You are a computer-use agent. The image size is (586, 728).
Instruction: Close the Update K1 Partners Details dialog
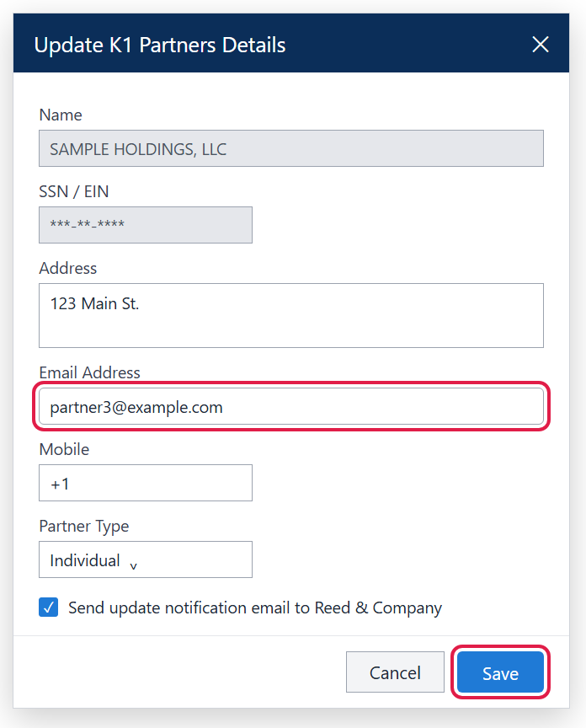coord(540,45)
